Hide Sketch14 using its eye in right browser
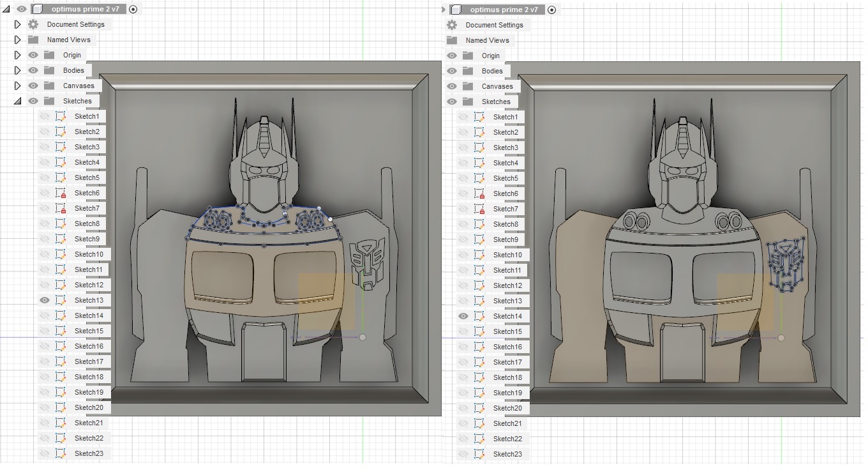Image resolution: width=868 pixels, height=470 pixels. (463, 316)
